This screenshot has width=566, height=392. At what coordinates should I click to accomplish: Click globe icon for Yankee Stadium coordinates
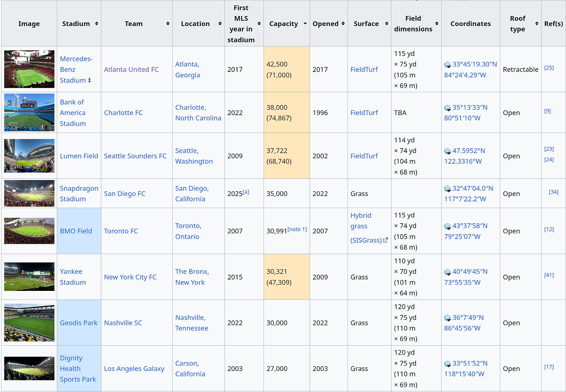point(448,272)
